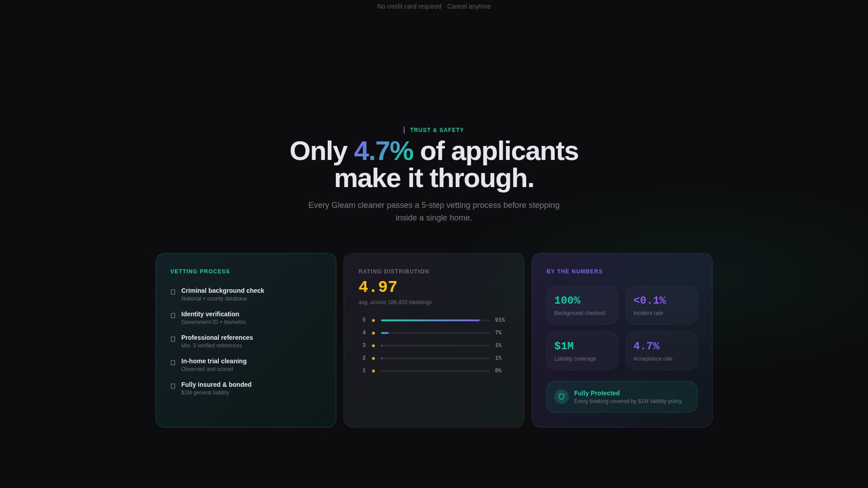The image size is (868, 488).
Task: Check the Identity verification step
Action: (172, 315)
